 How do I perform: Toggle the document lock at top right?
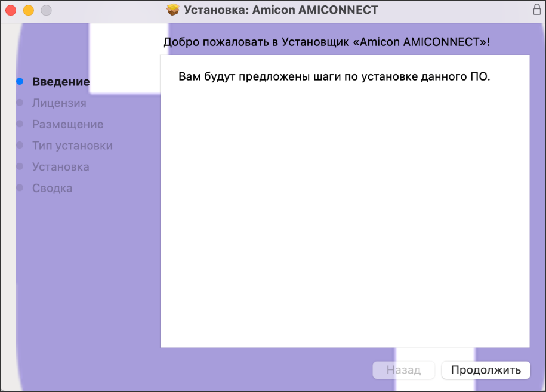[536, 10]
